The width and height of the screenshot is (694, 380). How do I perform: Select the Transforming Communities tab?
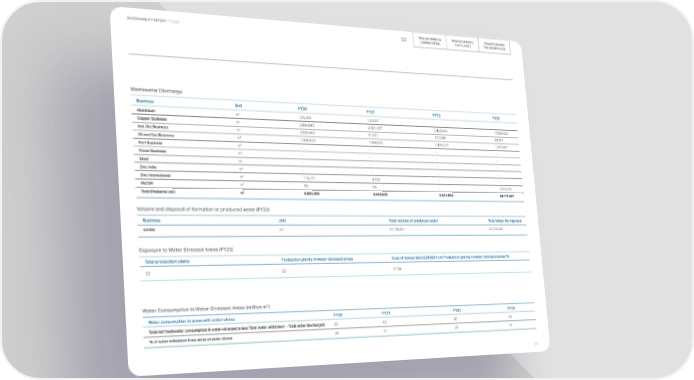[430, 41]
